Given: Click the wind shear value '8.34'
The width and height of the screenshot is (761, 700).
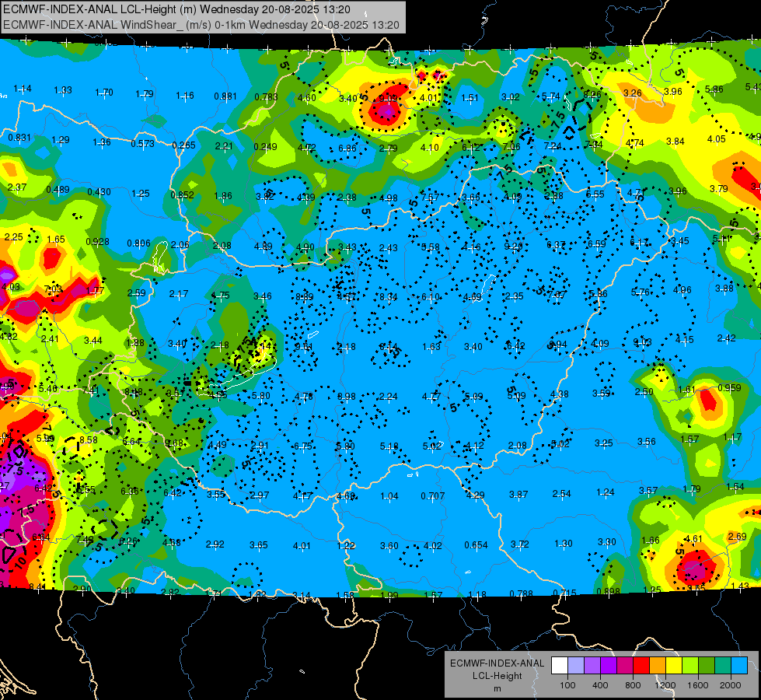Looking at the screenshot, I should point(388,297).
